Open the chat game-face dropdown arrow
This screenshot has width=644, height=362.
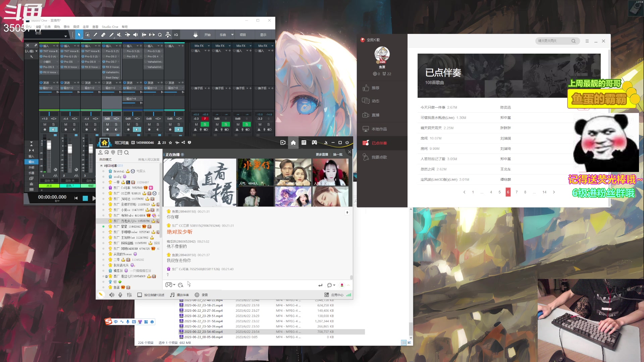point(174,285)
